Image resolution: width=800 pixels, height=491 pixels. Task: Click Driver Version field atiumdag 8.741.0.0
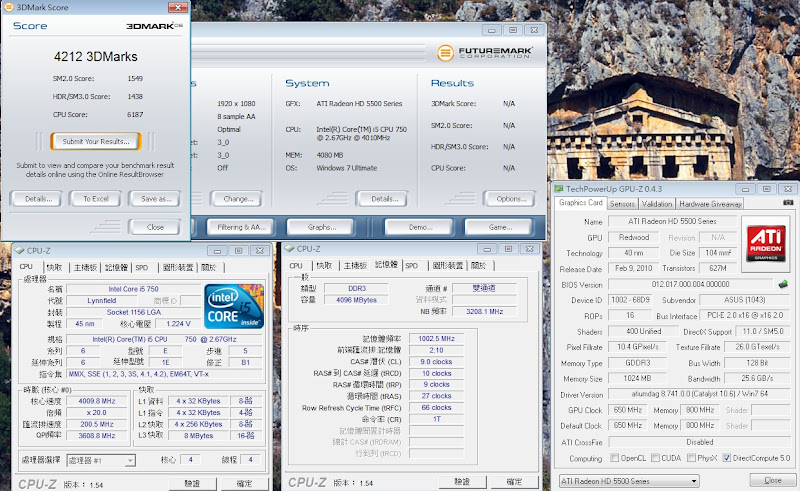click(699, 394)
